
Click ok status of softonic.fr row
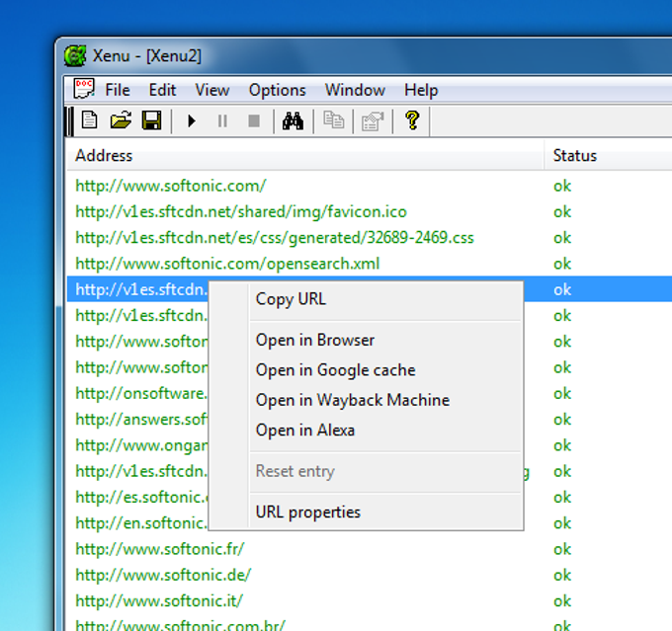562,549
